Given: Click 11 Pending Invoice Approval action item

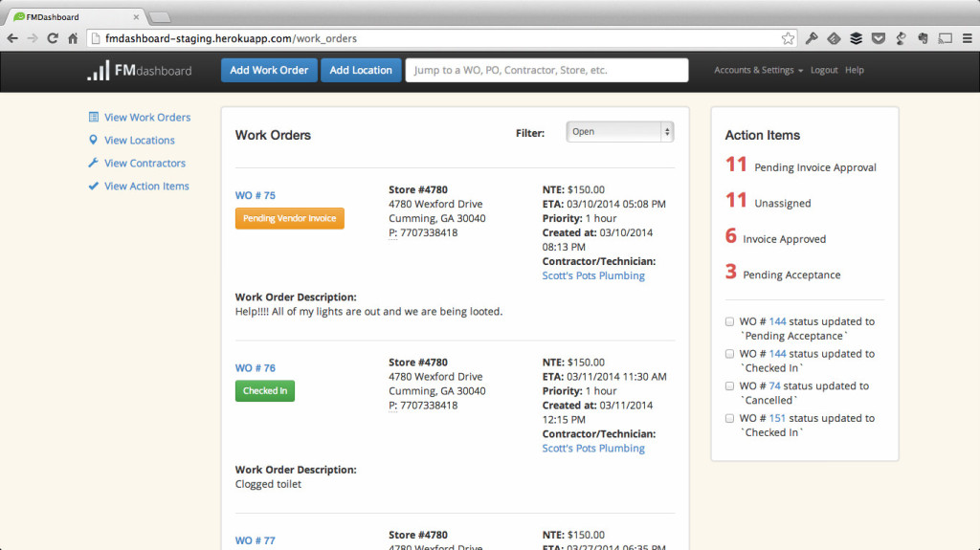Looking at the screenshot, I should [801, 165].
